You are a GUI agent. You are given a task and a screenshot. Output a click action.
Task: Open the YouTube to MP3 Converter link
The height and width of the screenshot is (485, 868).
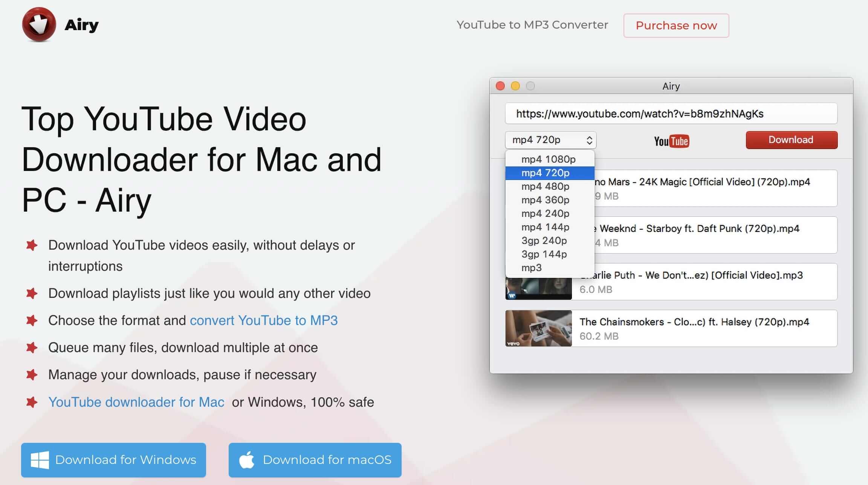pos(532,25)
